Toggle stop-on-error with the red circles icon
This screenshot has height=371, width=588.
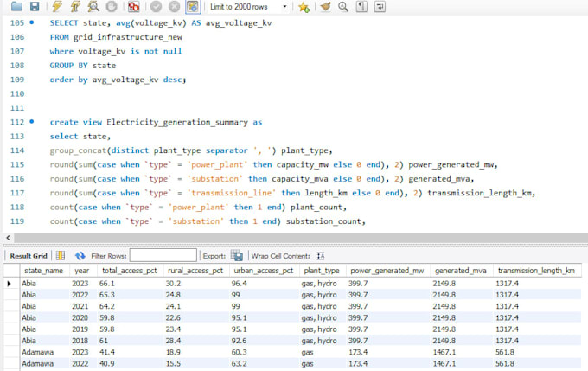pos(133,6)
